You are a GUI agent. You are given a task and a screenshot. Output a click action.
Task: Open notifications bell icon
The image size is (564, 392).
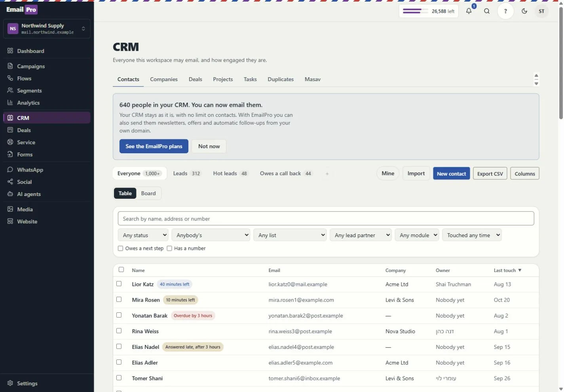[469, 11]
